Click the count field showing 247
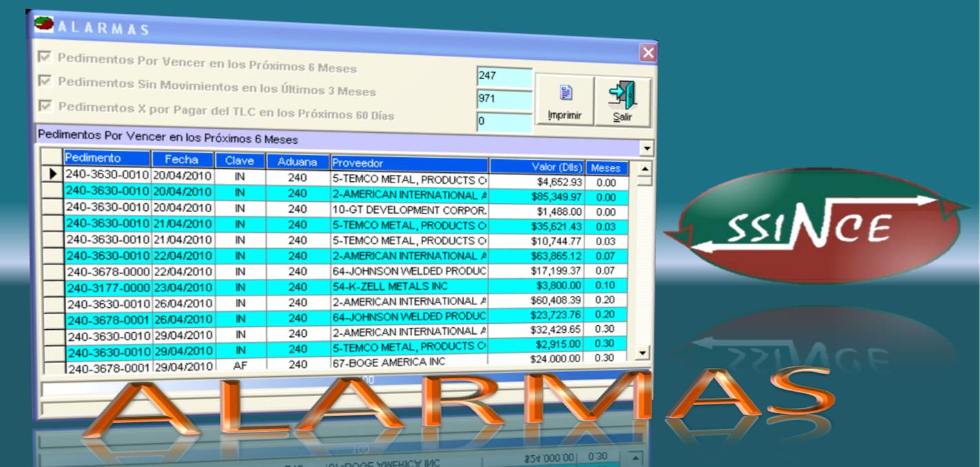Screen dimensions: 980x467 [504, 77]
